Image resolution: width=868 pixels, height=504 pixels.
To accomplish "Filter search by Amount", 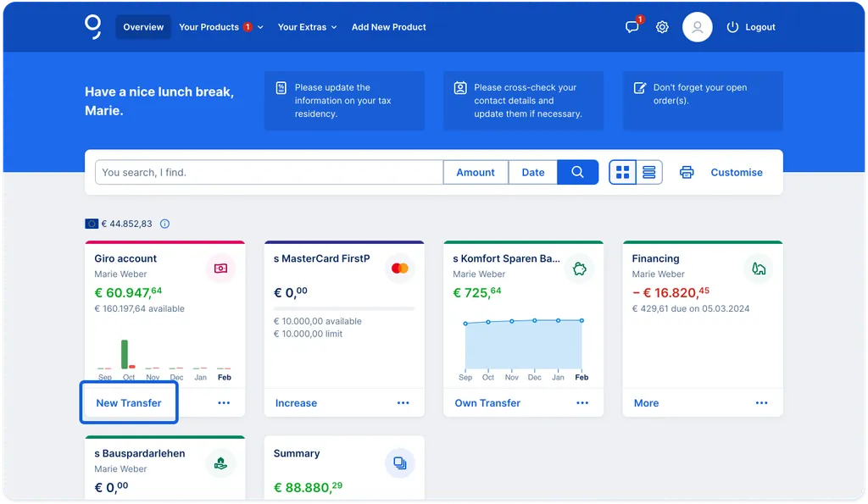I will click(x=476, y=172).
